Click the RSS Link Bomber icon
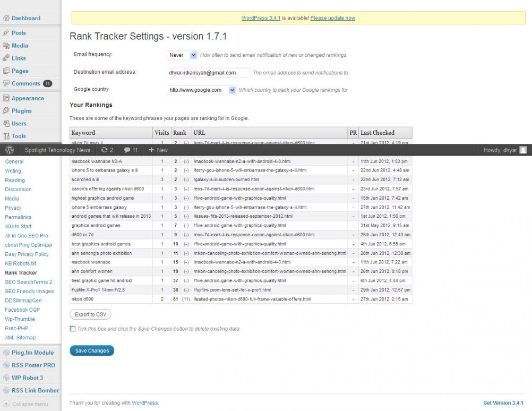 coord(6,390)
